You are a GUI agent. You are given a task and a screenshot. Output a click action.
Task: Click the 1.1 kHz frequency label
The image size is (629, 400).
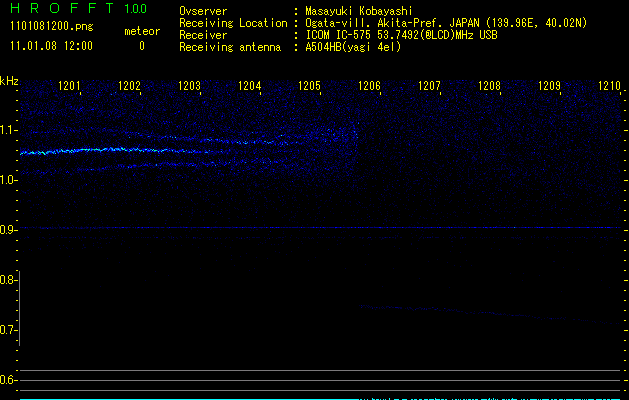tap(8, 130)
